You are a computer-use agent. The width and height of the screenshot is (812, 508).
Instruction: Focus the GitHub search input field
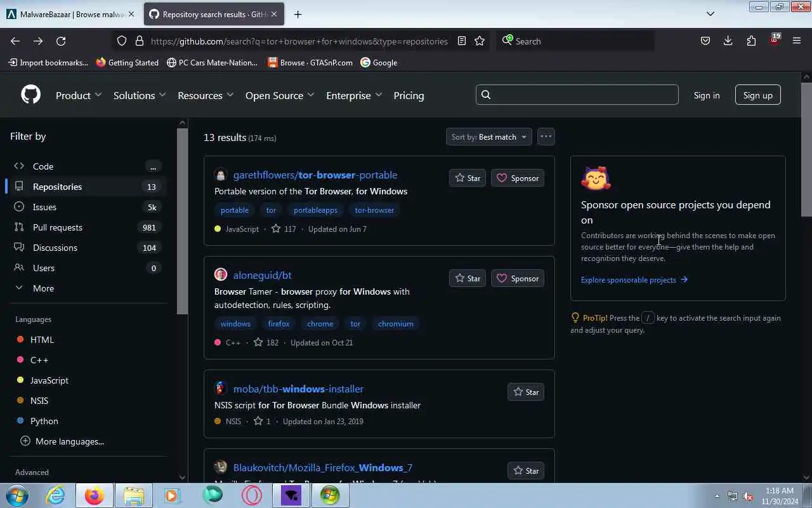pos(577,95)
